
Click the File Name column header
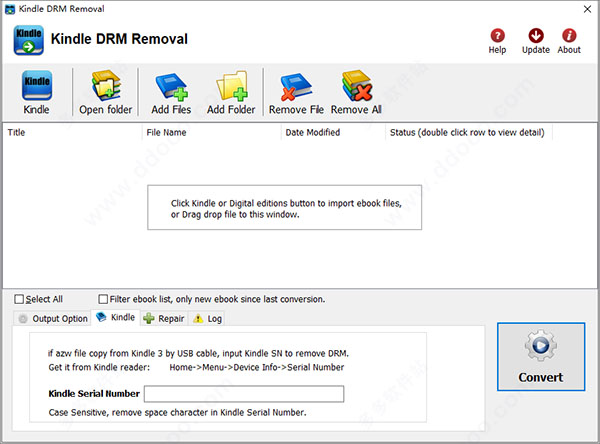[212, 132]
